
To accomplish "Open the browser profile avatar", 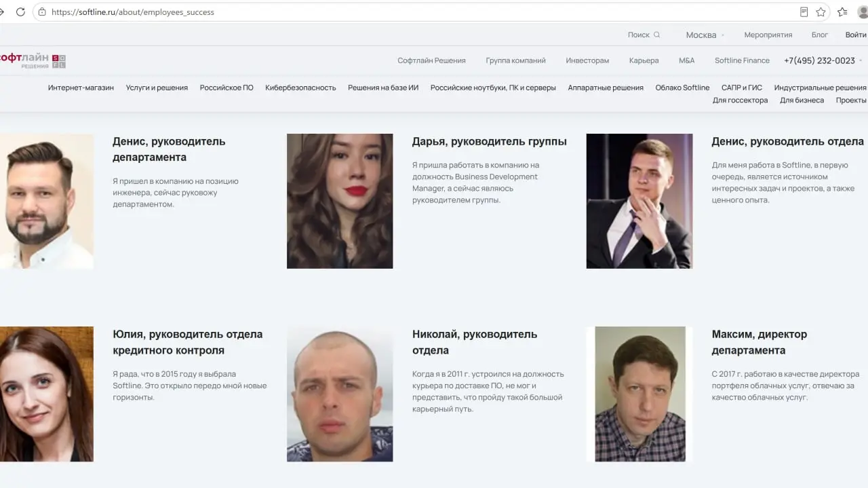I will [x=863, y=12].
